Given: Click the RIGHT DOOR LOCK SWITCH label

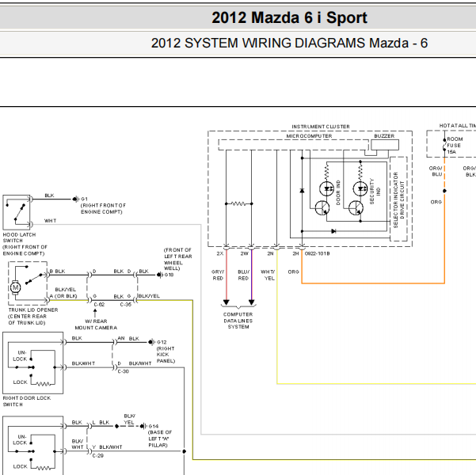Looking at the screenshot, I should pos(27,401).
